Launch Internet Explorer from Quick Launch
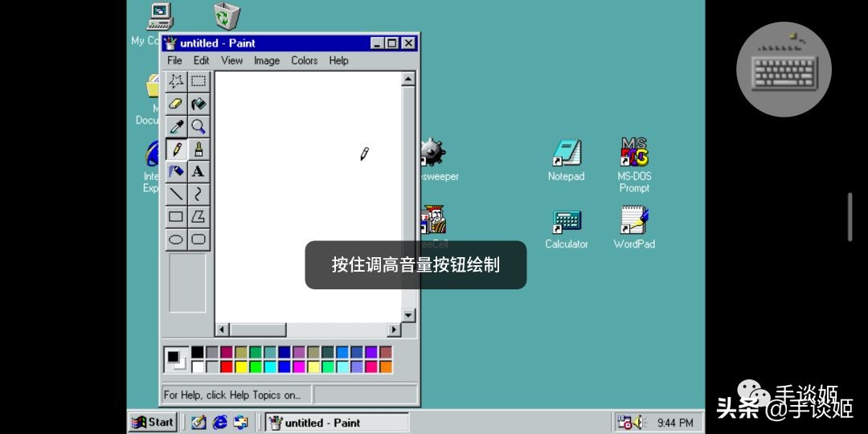868x434 pixels. click(x=219, y=423)
